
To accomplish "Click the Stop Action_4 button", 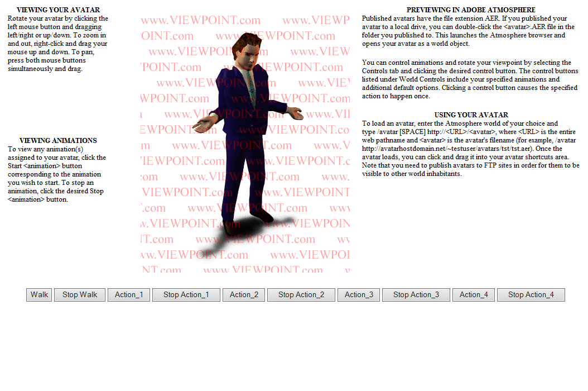I will click(531, 295).
